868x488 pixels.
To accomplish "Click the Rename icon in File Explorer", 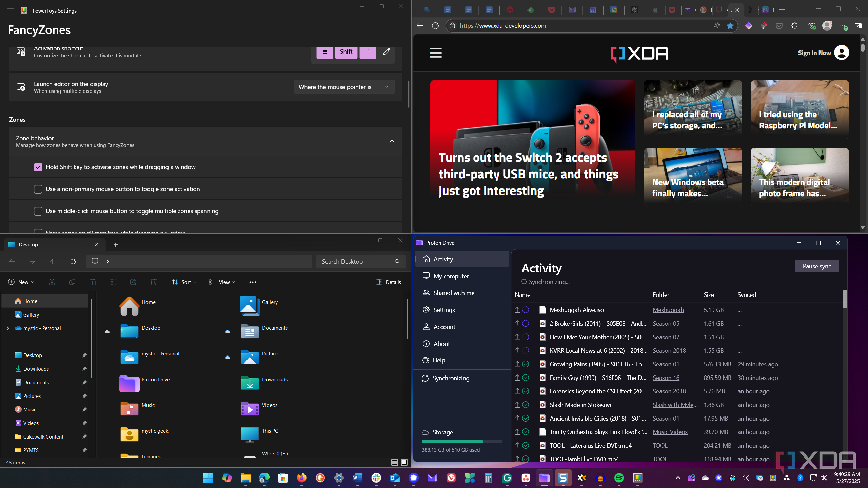I will coord(113,282).
